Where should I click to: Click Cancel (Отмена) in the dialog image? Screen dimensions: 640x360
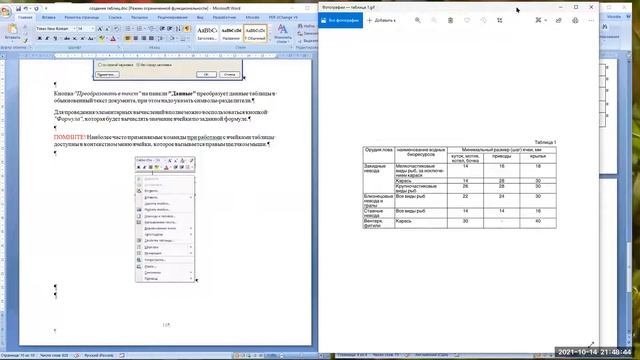(x=229, y=75)
